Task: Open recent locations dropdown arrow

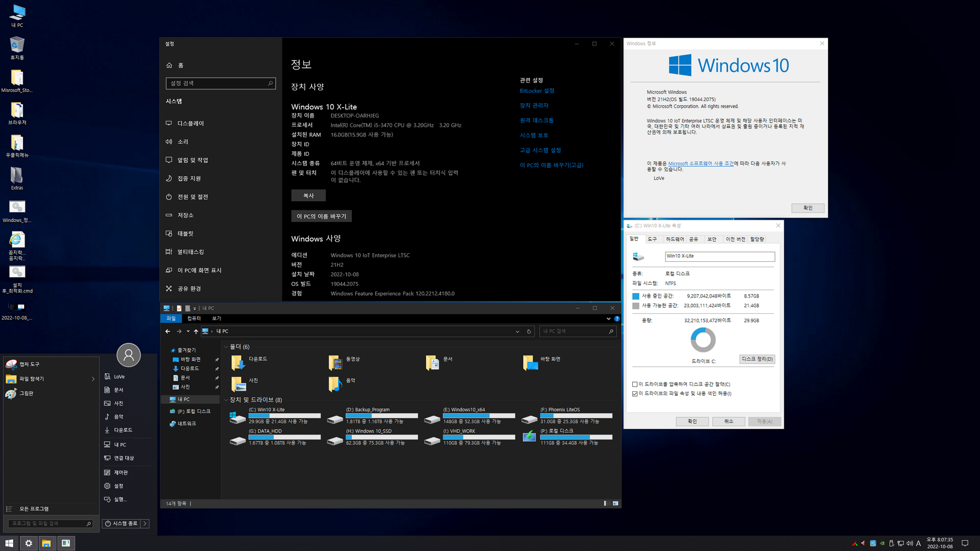Action: pos(188,331)
